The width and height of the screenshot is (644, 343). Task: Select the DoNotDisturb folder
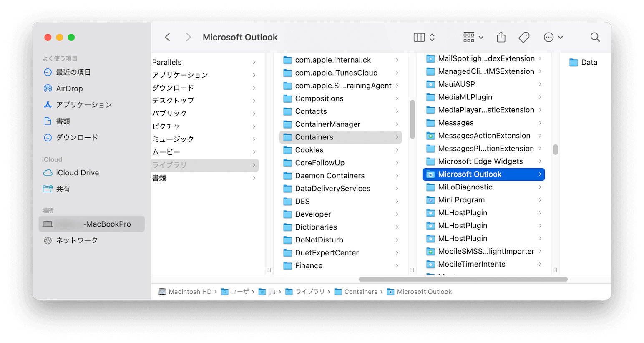[x=341, y=240]
